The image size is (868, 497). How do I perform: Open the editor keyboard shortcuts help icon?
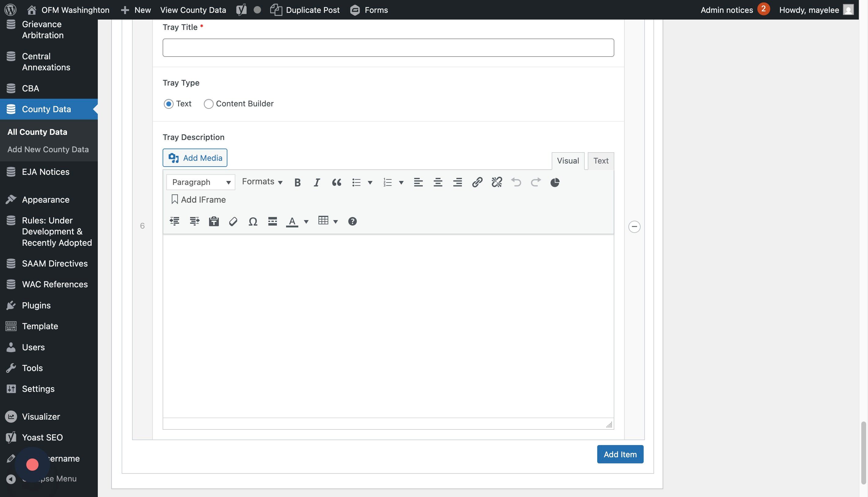(352, 222)
